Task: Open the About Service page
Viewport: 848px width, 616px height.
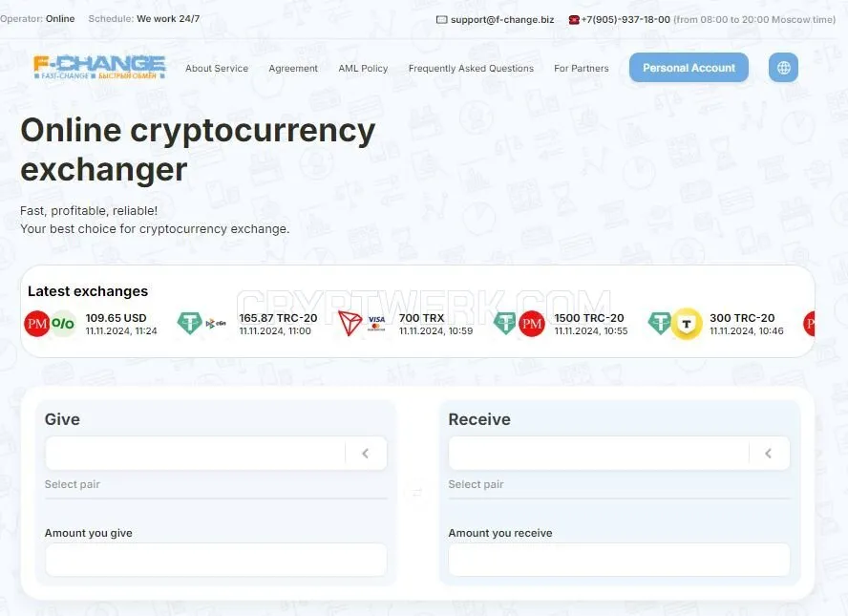Action: pyautogui.click(x=217, y=68)
